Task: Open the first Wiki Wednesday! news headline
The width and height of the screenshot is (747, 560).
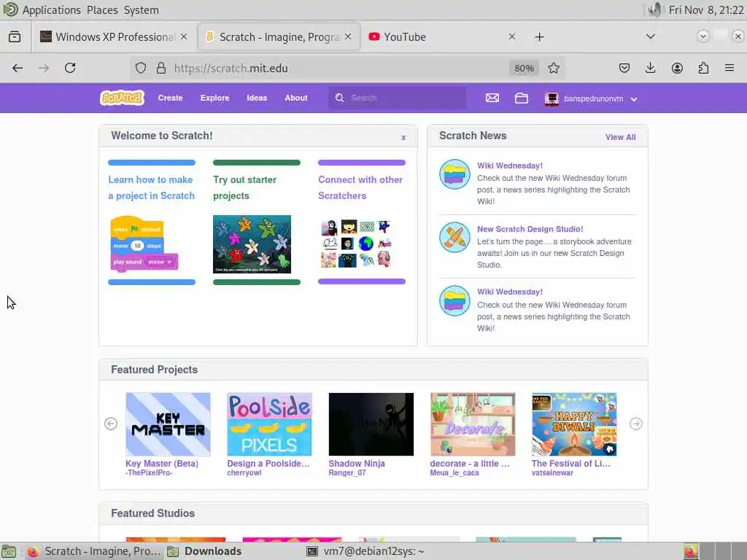Action: (510, 166)
